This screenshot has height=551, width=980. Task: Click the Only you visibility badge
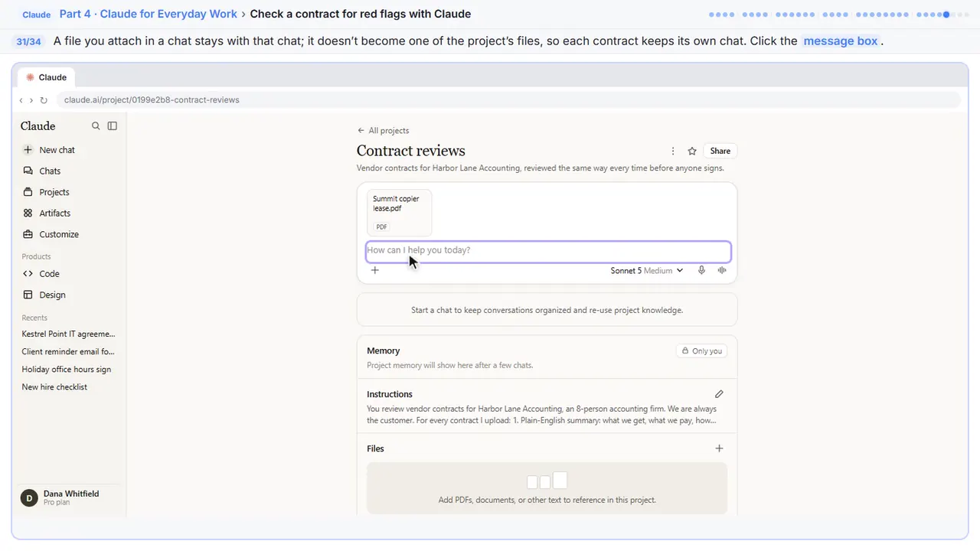[x=701, y=351]
